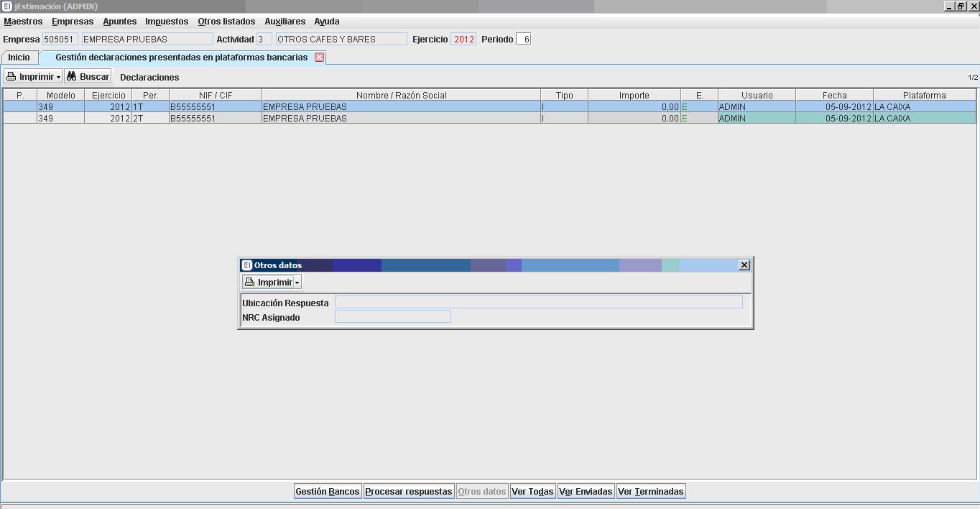Click the printer icon in main toolbar
The width and height of the screenshot is (980, 509).
(x=11, y=77)
